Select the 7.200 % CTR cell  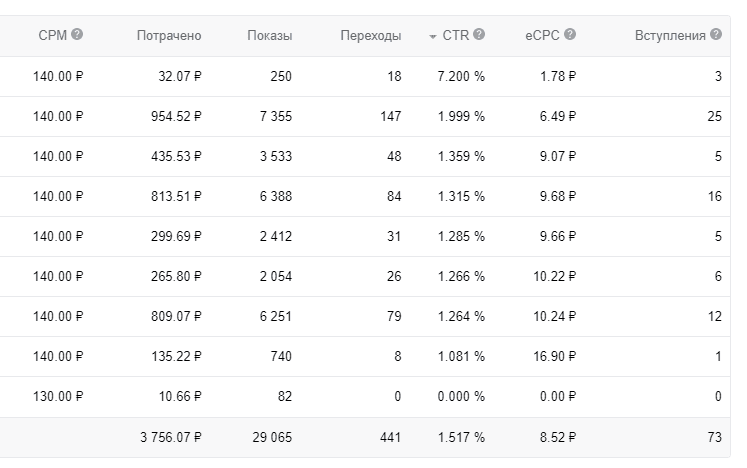(460, 76)
